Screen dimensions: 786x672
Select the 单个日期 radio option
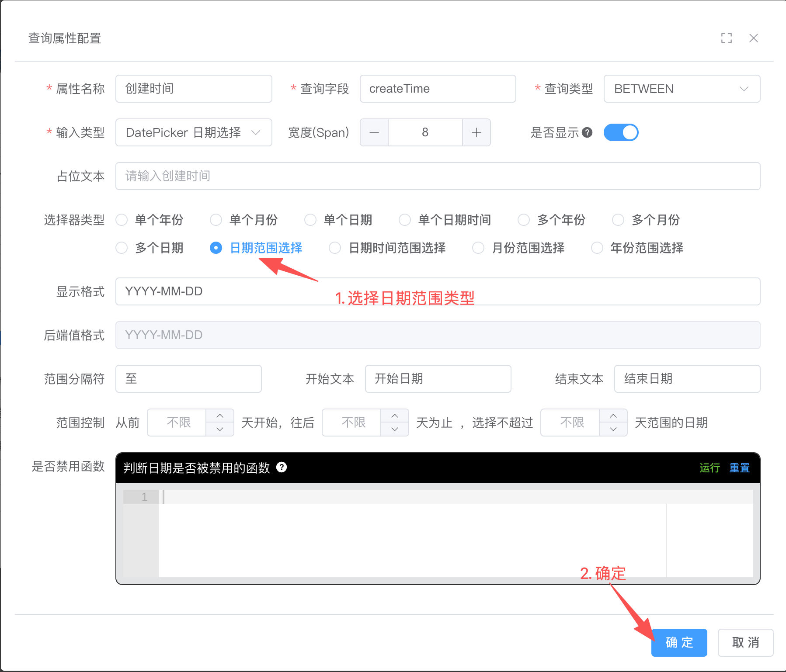point(310,220)
